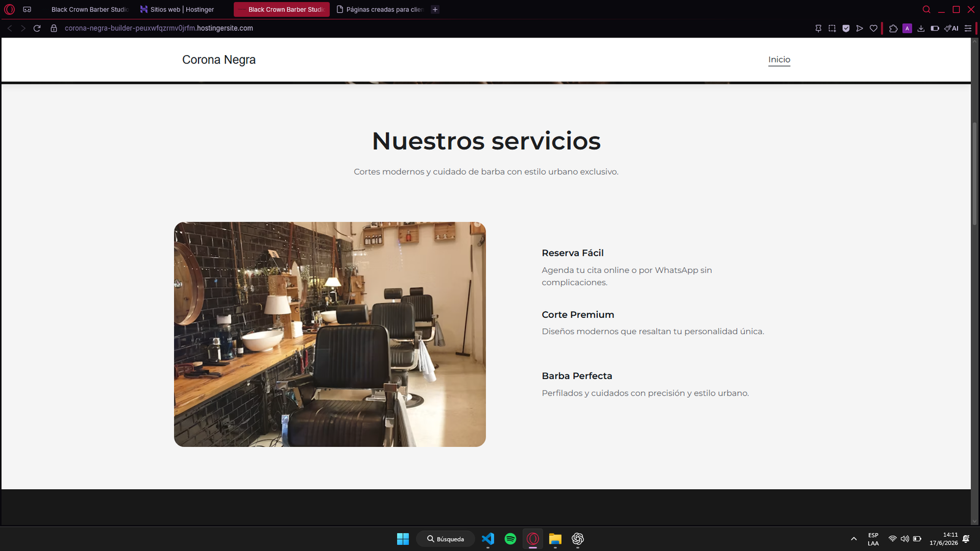
Task: Click the Opera GX taskbar icon
Action: click(x=533, y=539)
